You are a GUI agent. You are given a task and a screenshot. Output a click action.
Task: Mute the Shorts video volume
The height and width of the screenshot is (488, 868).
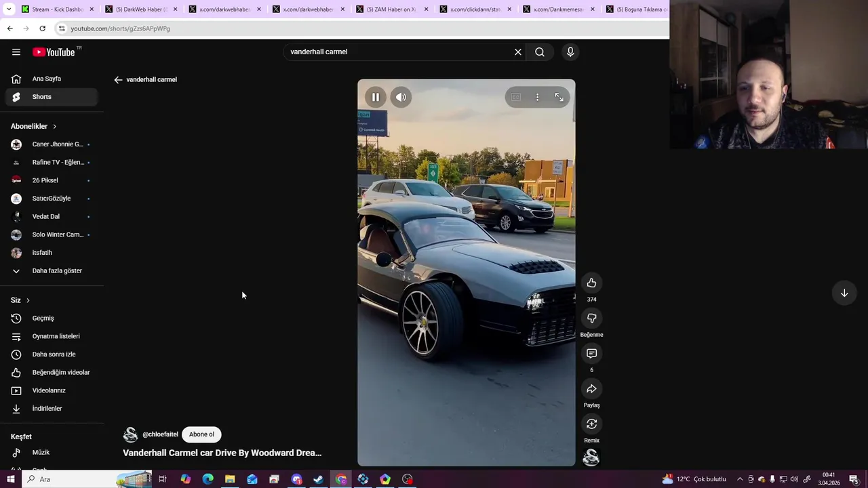pyautogui.click(x=401, y=97)
